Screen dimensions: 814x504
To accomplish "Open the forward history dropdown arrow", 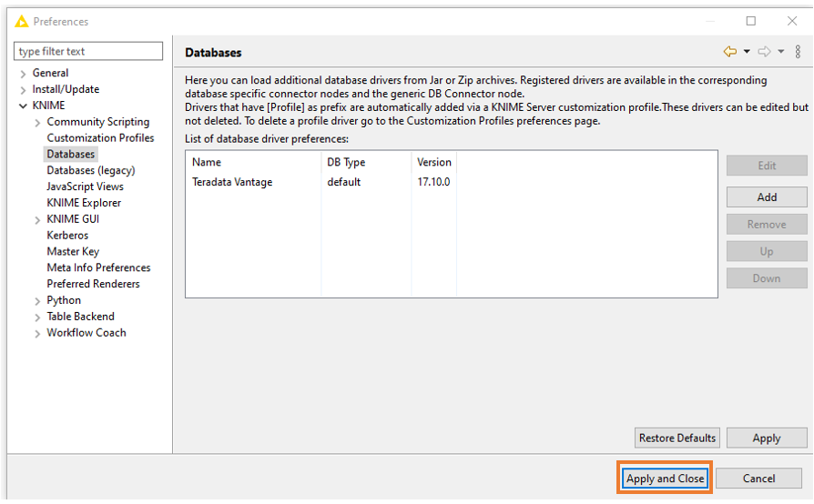I will pos(781,52).
